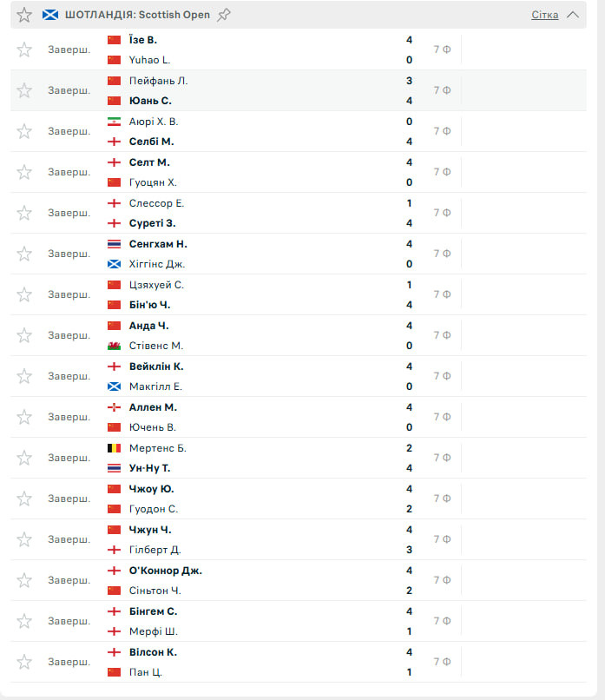Add Слессор Е. vs Суреті З. to favorites

point(24,213)
